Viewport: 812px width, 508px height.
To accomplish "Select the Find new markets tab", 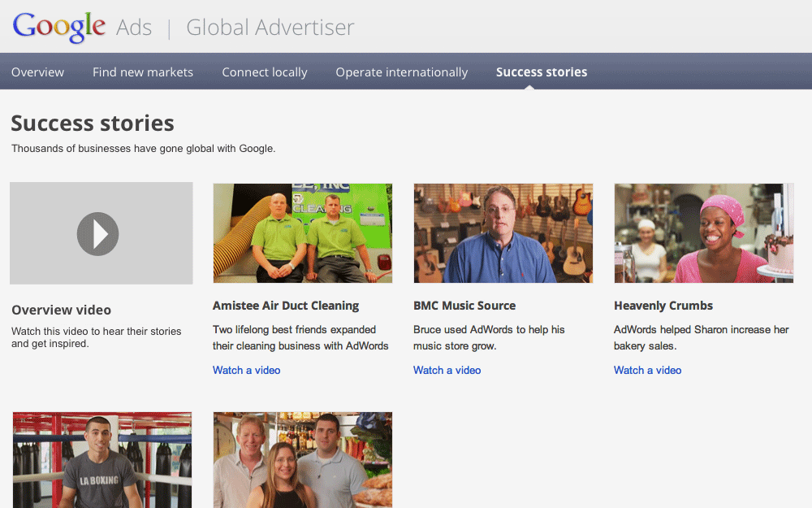I will pos(142,72).
